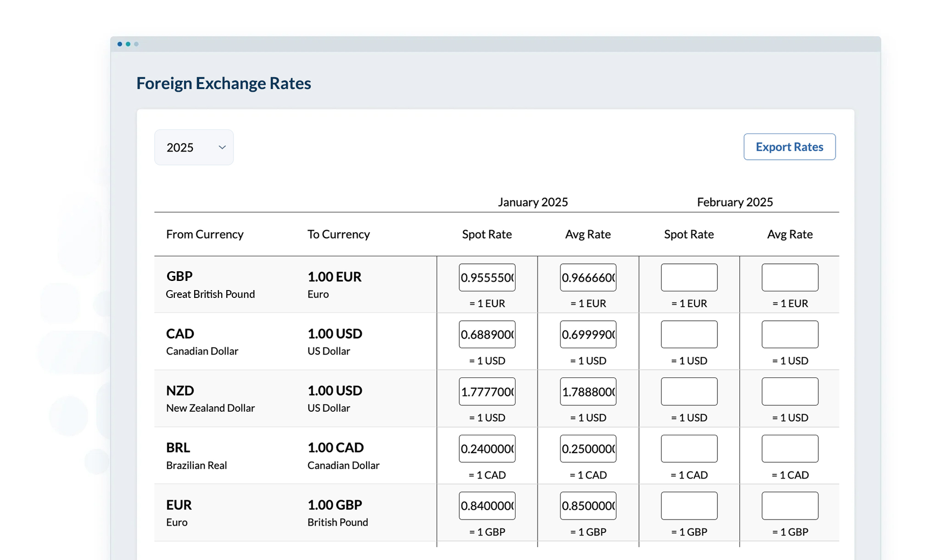The height and width of the screenshot is (560, 940).
Task: Click the GBP January Avg Rate field
Action: pos(588,277)
